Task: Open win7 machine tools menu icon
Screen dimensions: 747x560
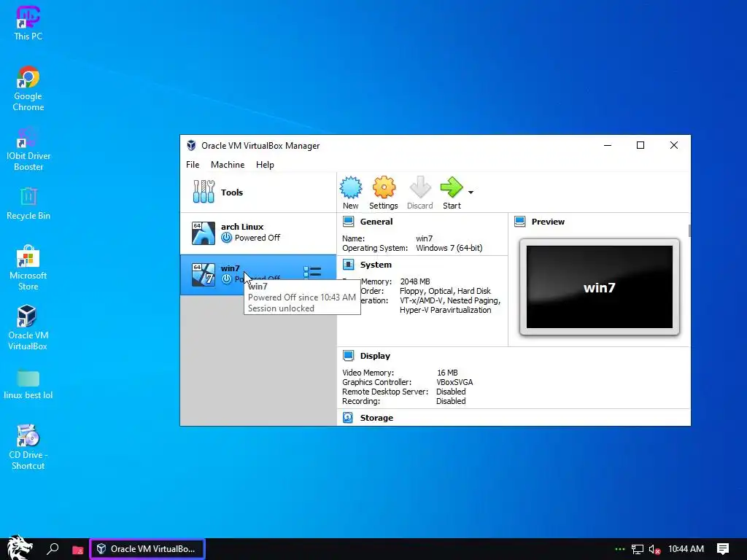Action: pyautogui.click(x=312, y=273)
